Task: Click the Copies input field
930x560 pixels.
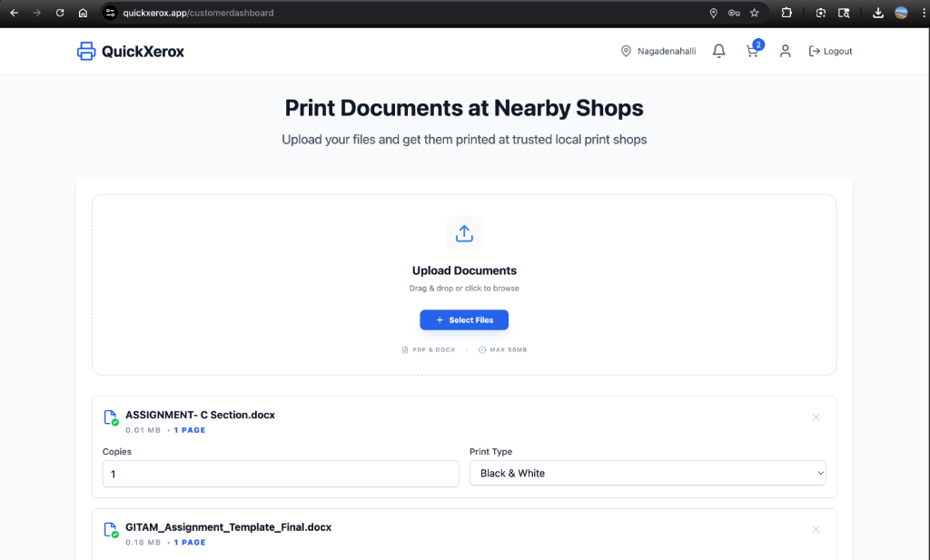Action: [x=281, y=473]
